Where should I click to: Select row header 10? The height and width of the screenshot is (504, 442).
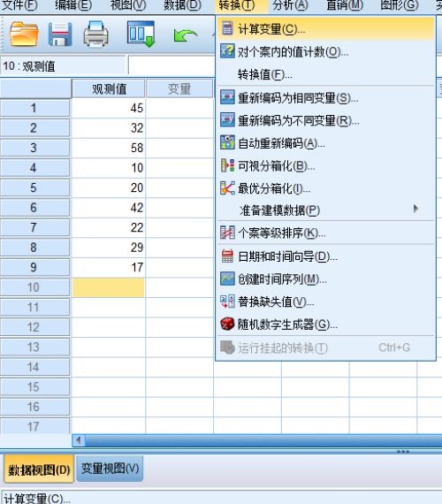(34, 287)
